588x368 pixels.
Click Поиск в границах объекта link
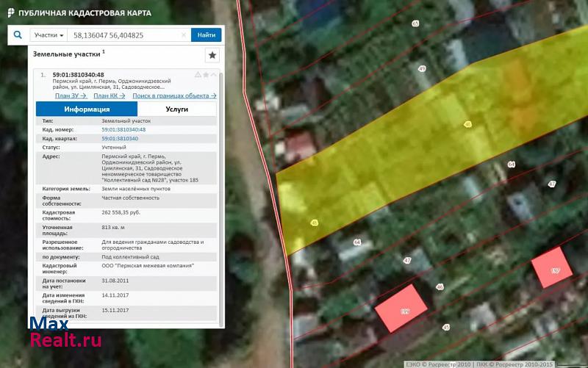[x=174, y=95]
